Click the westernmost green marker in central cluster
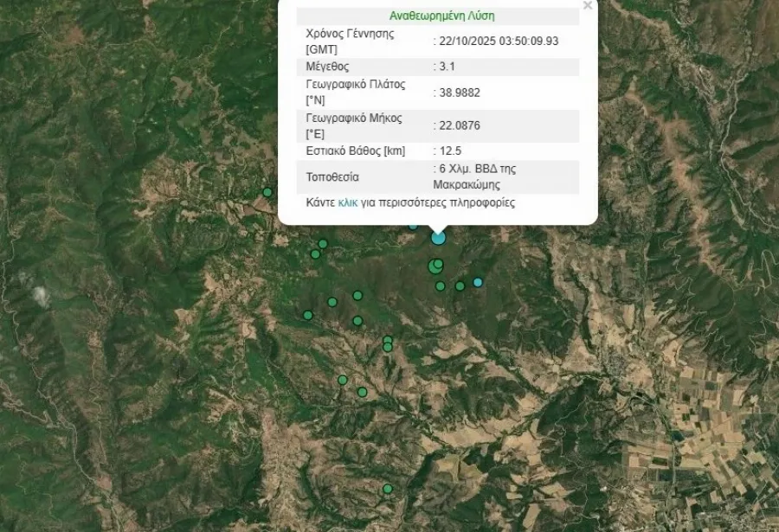 point(307,315)
